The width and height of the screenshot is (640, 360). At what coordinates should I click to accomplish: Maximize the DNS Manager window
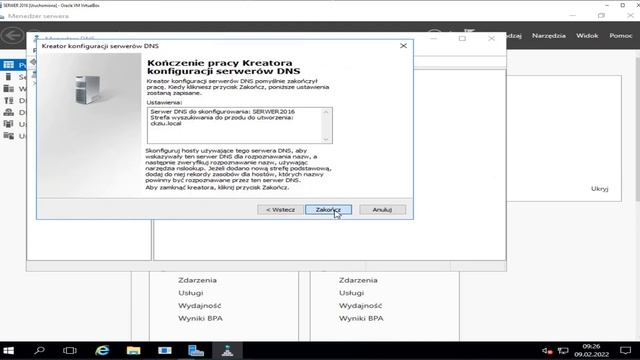[462, 38]
